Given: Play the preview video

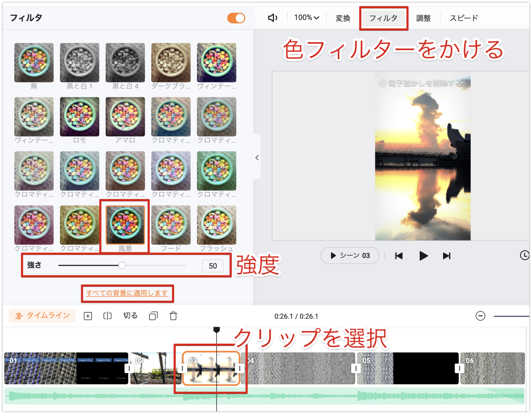Looking at the screenshot, I should (x=423, y=255).
